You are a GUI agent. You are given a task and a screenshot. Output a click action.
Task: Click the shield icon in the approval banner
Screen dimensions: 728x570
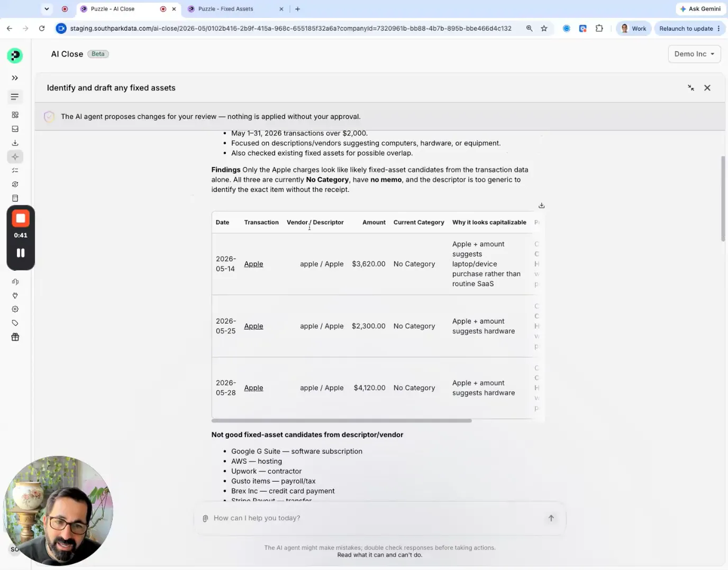pos(49,116)
